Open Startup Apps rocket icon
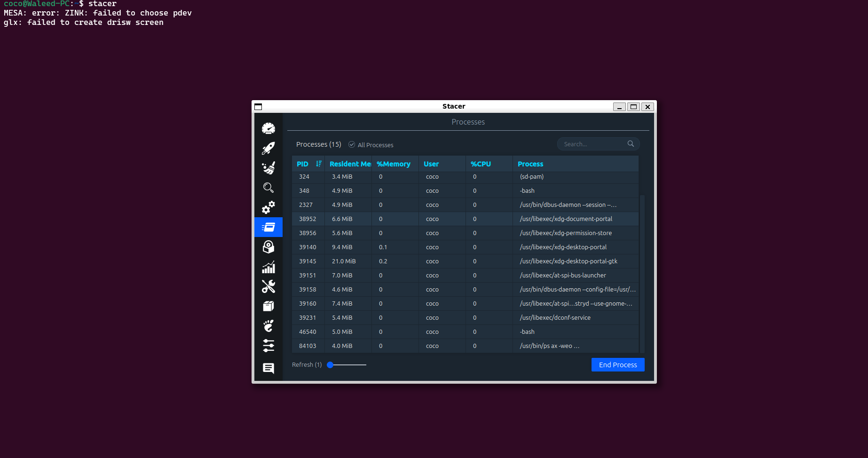 [268, 148]
